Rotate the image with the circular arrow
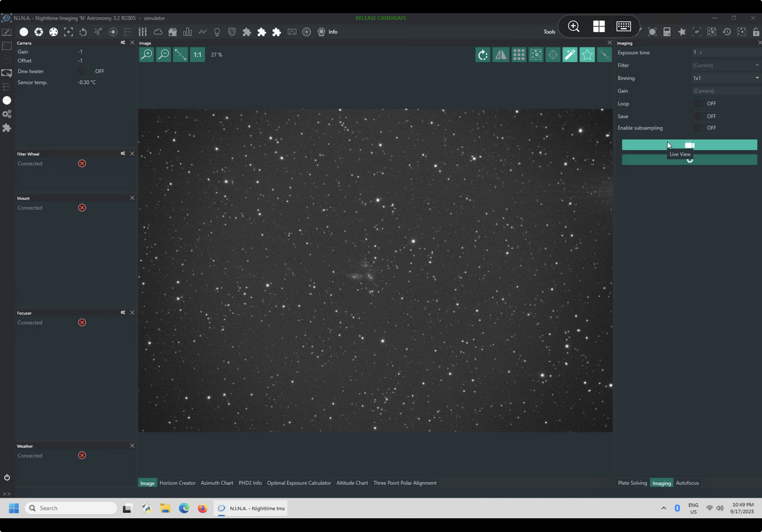The image size is (762, 532). point(483,54)
